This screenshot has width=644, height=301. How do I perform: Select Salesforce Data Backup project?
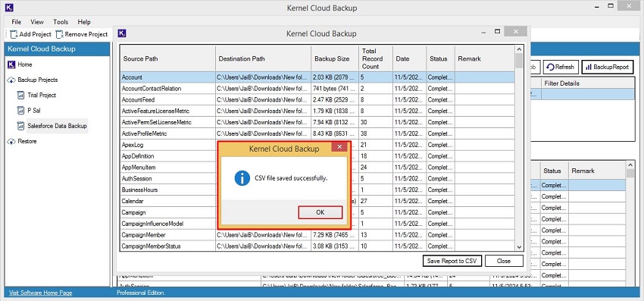[x=57, y=126]
